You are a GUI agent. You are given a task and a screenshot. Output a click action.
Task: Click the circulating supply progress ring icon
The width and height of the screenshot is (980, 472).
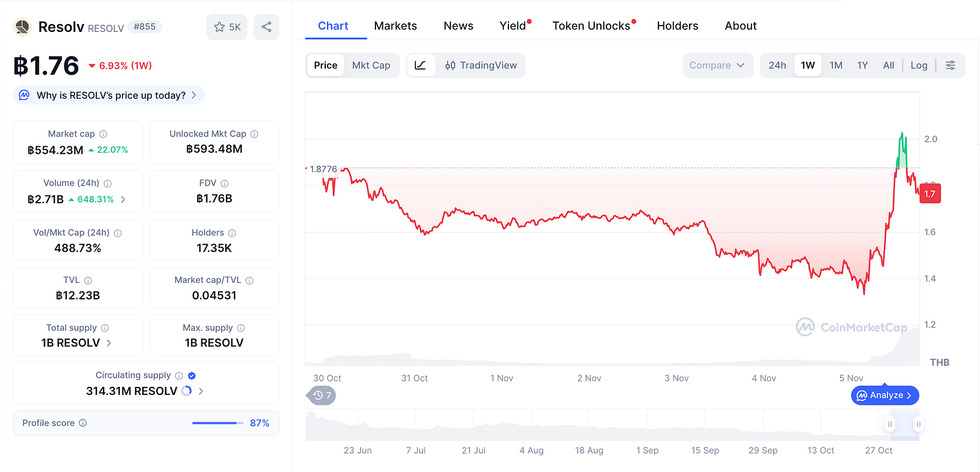point(187,391)
